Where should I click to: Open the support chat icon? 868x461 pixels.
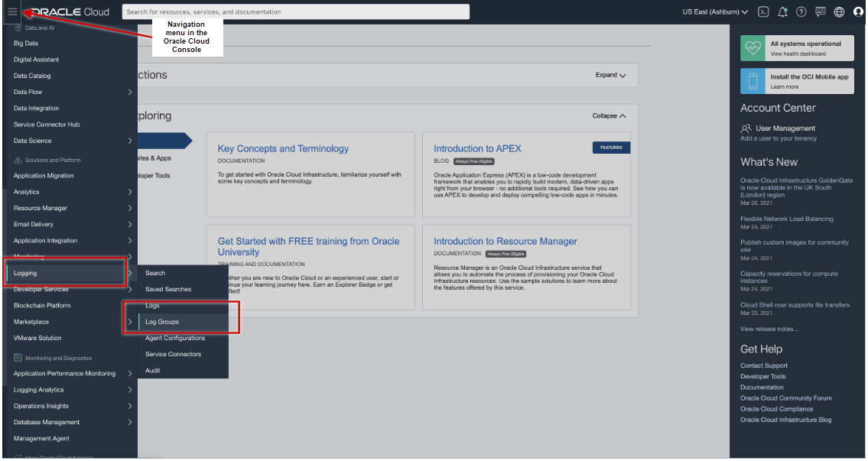[x=821, y=11]
